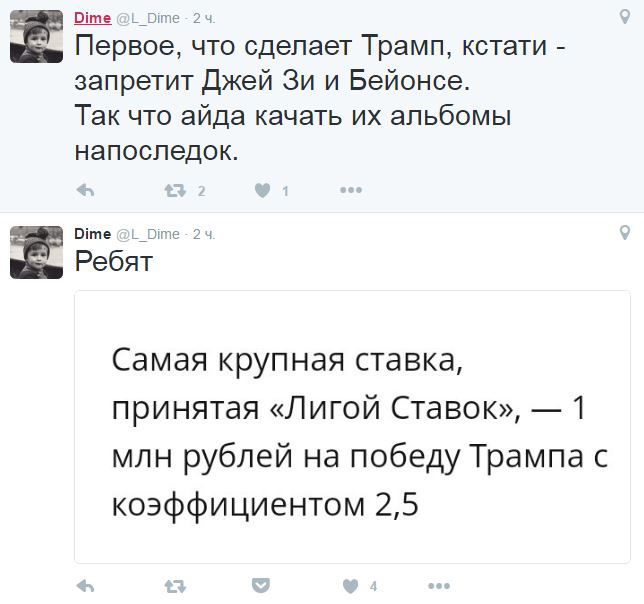
Task: Open Dime's avatar on the 'Ребят' tweet
Action: [x=36, y=252]
